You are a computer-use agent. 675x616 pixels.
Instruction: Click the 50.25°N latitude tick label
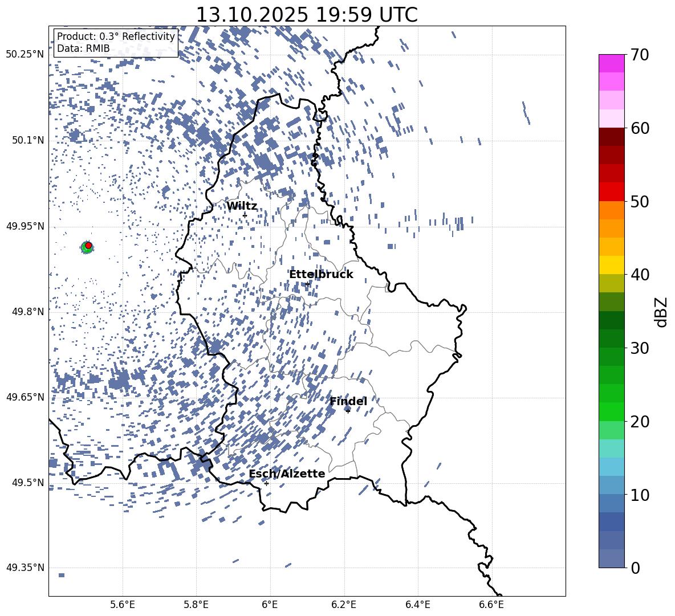(x=25, y=54)
